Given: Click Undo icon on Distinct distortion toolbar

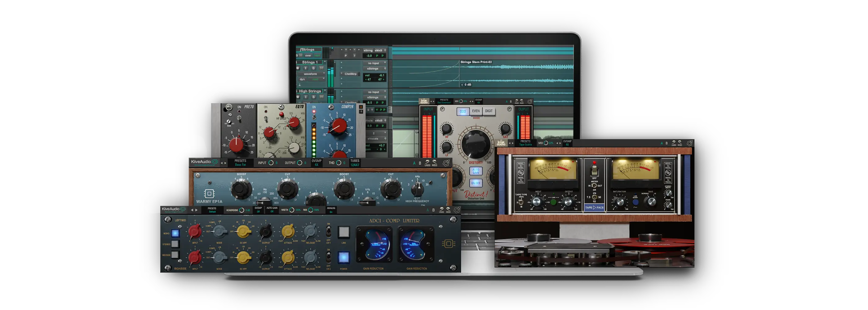Looking at the screenshot, I should (x=516, y=101).
